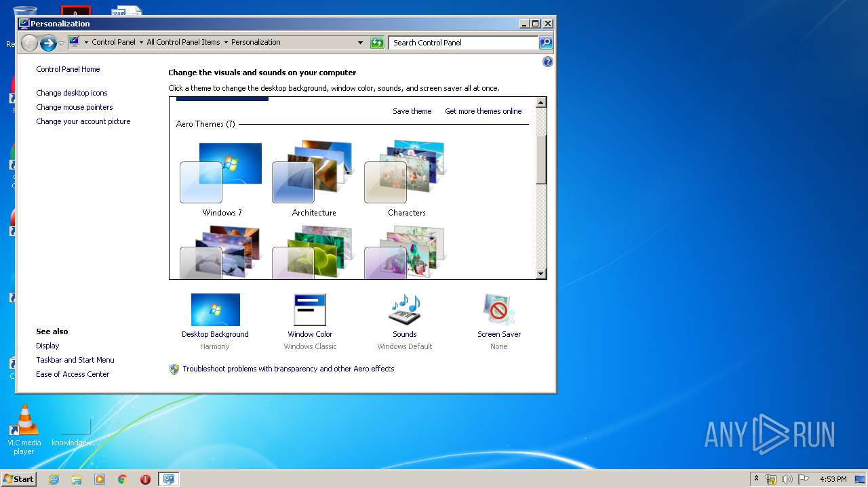
Task: Open Desktop Background settings icon
Action: click(216, 310)
